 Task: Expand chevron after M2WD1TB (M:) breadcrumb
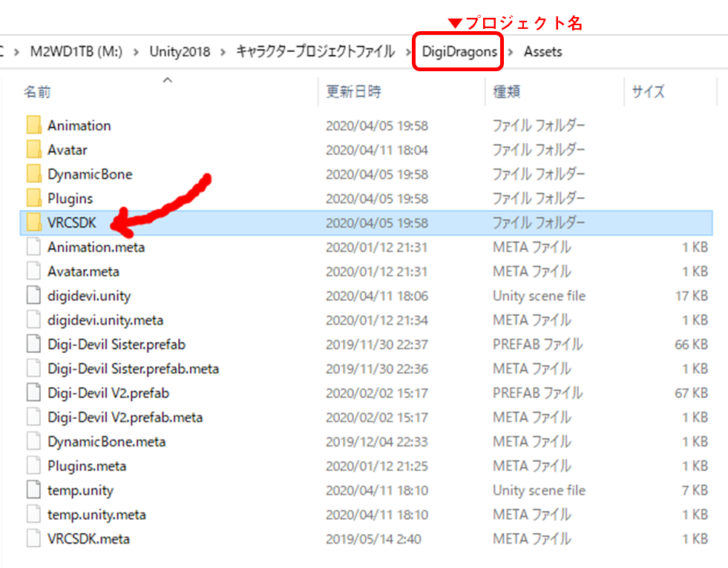[136, 52]
